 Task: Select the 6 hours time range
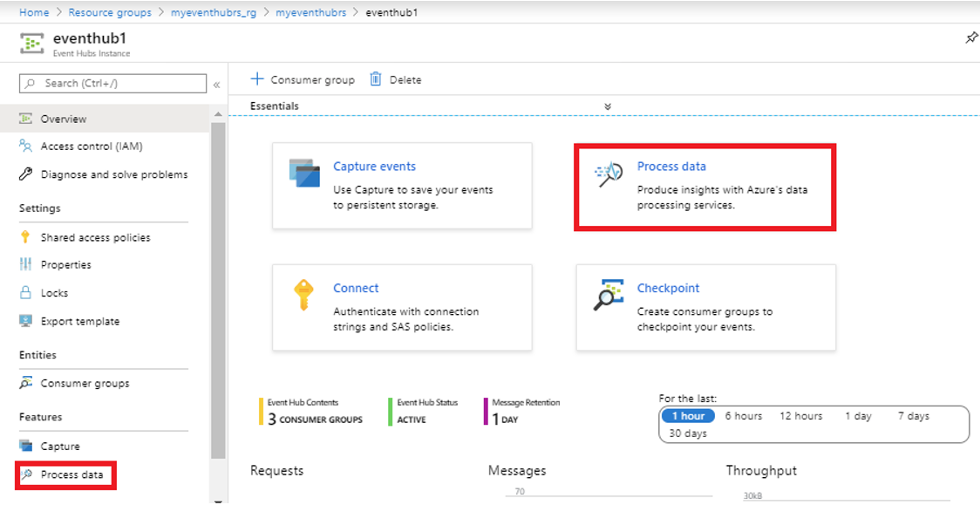744,416
